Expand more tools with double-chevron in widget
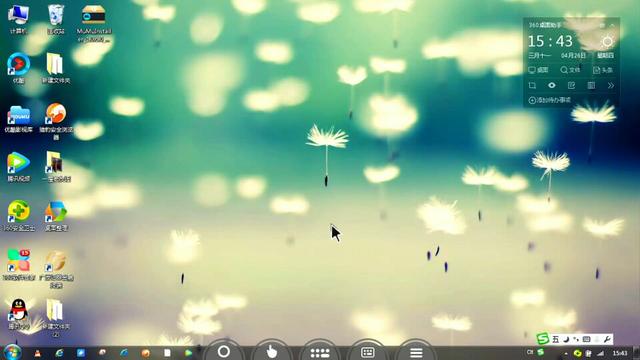The height and width of the screenshot is (360, 640). point(611,85)
